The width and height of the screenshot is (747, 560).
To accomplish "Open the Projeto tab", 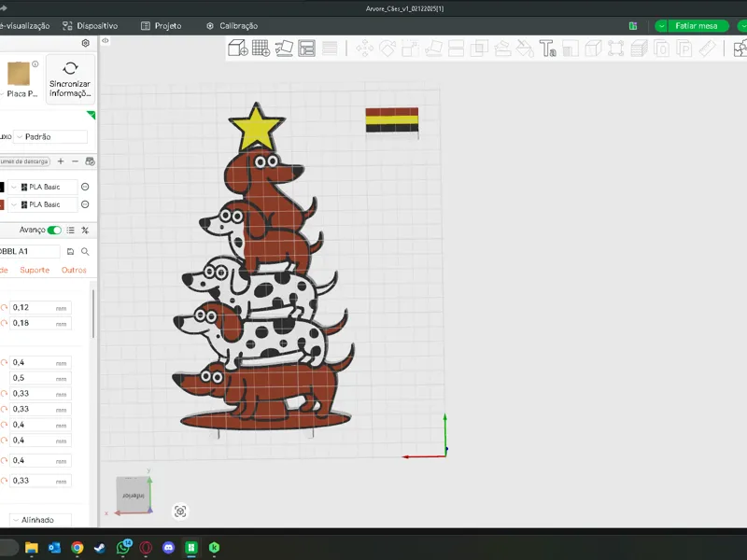I will click(x=161, y=26).
